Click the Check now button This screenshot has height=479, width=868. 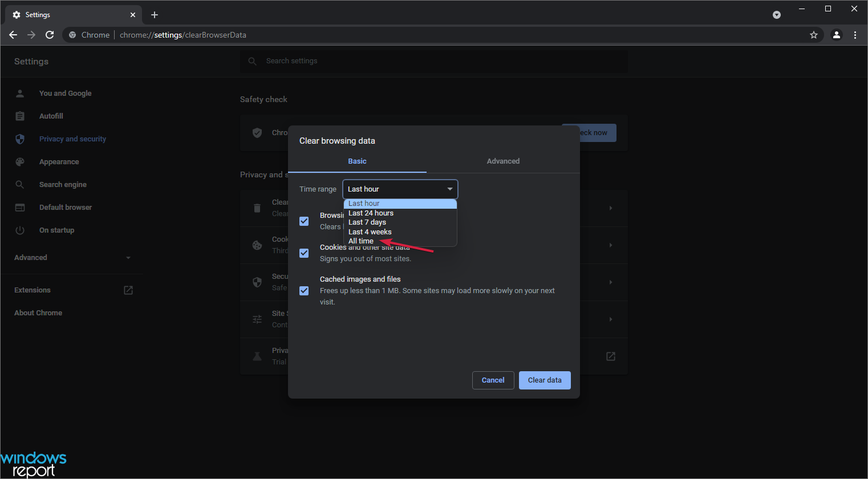coord(598,133)
